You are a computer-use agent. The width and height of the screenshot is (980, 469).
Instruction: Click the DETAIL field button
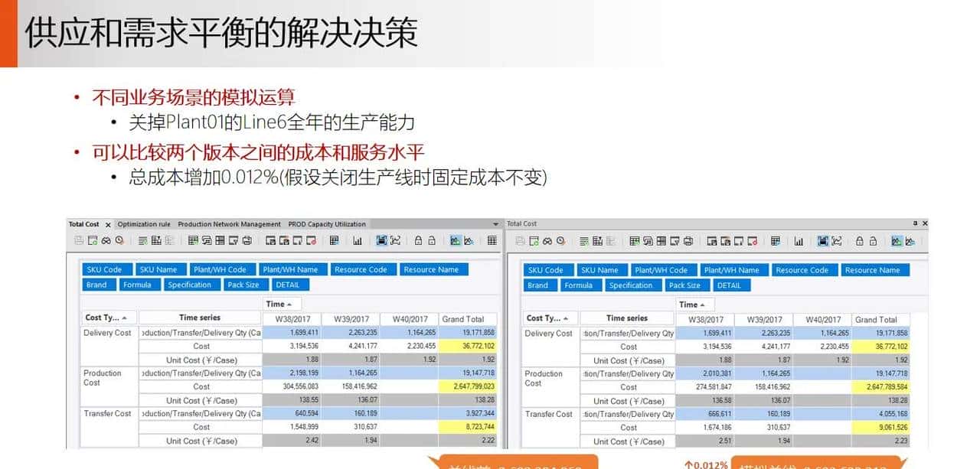point(291,285)
